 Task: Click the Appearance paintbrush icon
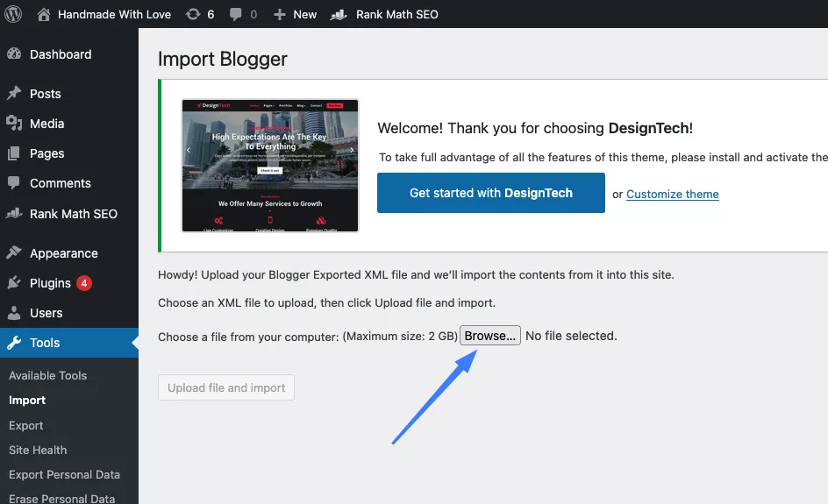click(14, 252)
